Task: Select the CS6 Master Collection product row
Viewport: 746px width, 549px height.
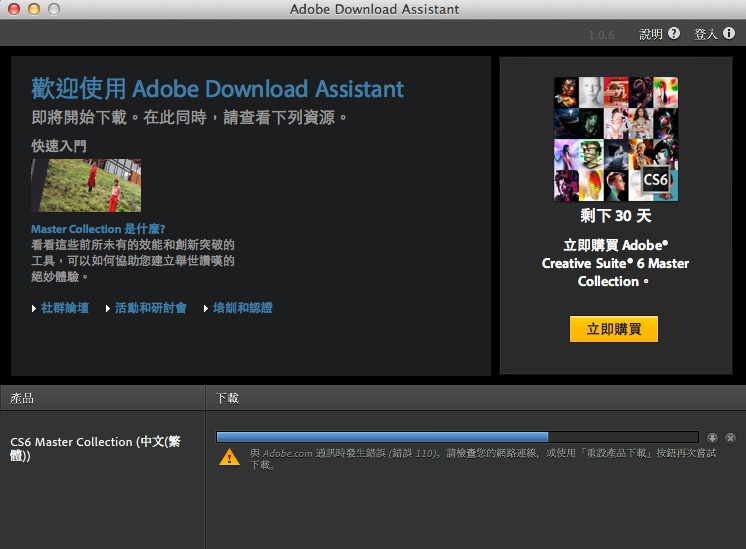Action: [95, 448]
